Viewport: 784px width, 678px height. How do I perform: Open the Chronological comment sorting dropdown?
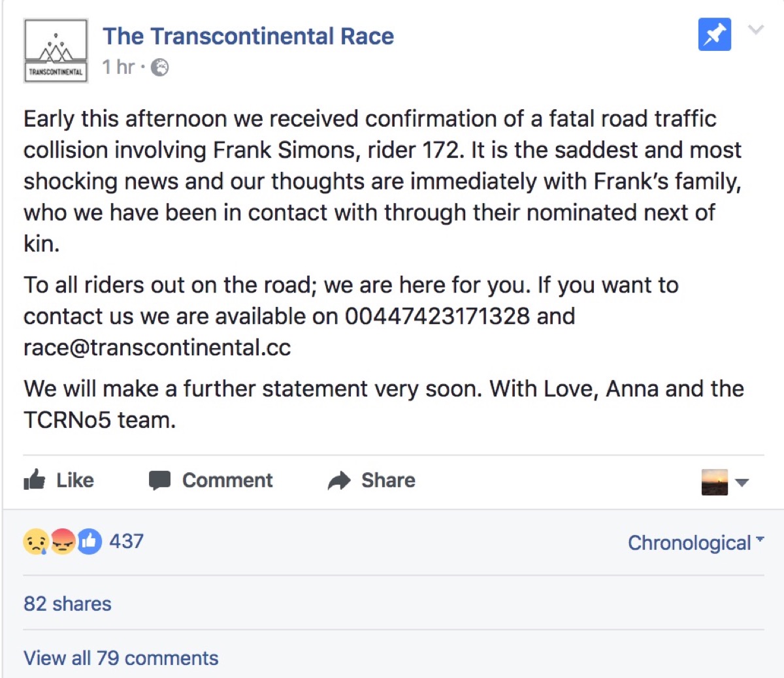click(x=695, y=543)
